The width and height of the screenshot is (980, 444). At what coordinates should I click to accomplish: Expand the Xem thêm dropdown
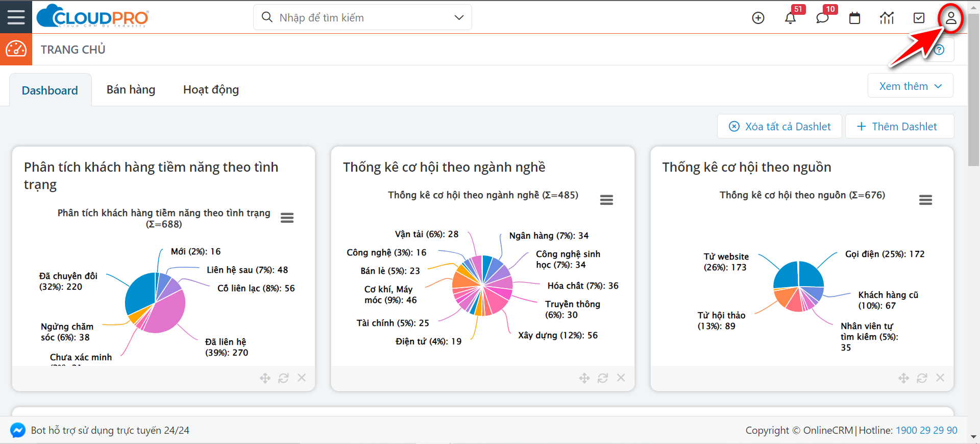[x=910, y=86]
